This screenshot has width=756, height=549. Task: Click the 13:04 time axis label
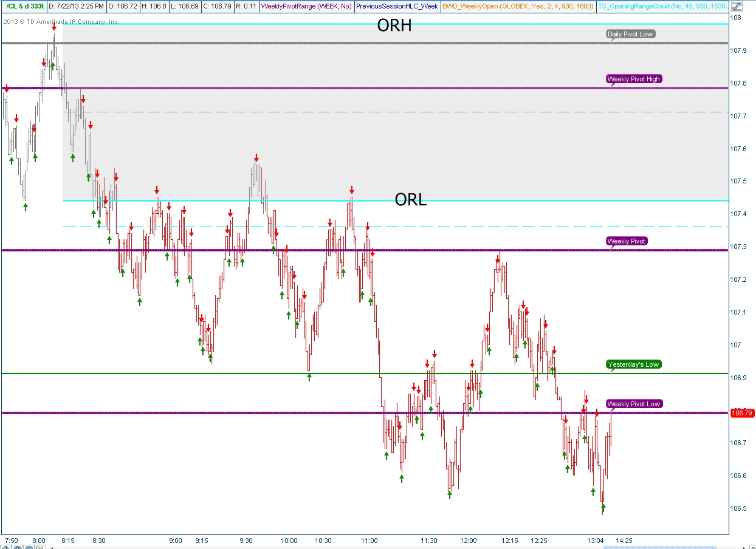596,540
